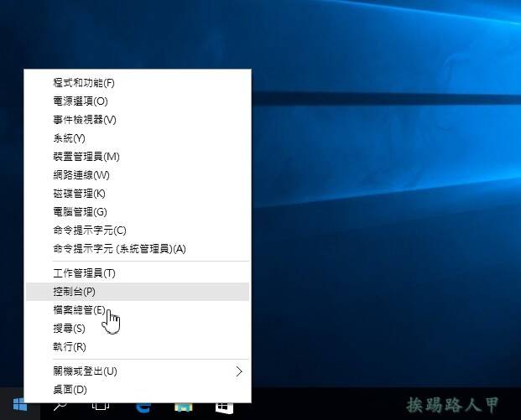Screen dimensions: 521x420
Task: Expand 關機或登出(U) submenu
Action: point(138,371)
